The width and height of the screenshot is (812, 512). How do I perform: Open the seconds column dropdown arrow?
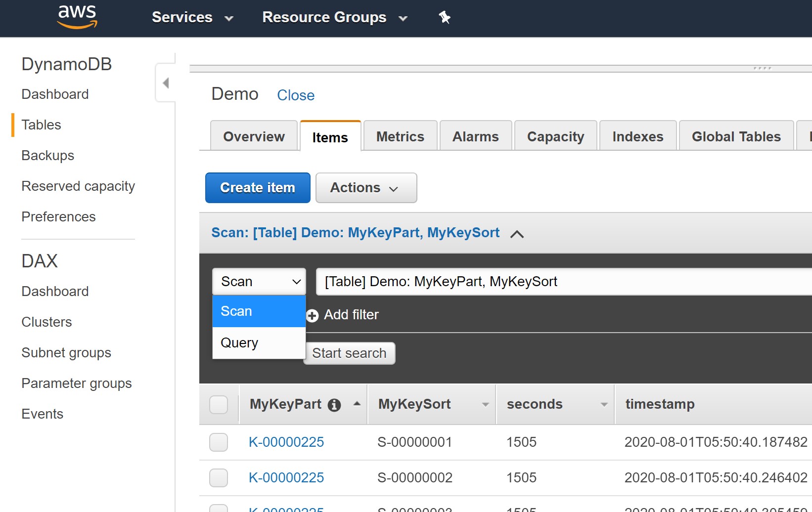[604, 405]
